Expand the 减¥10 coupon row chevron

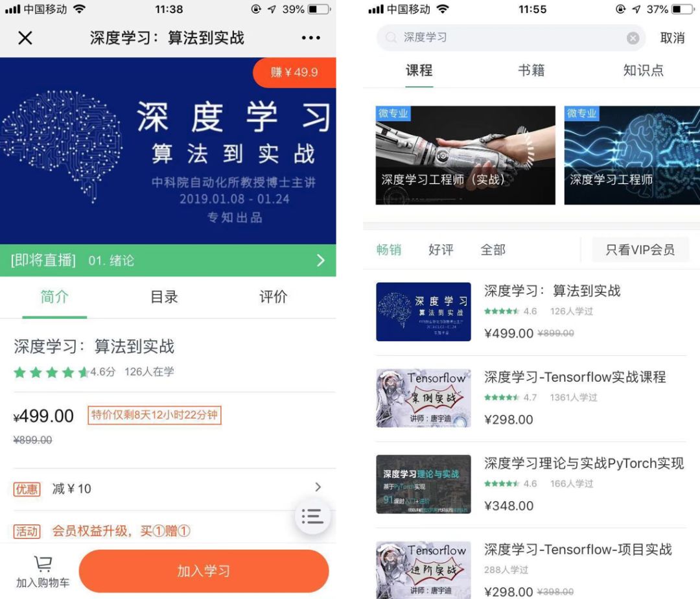click(x=318, y=487)
